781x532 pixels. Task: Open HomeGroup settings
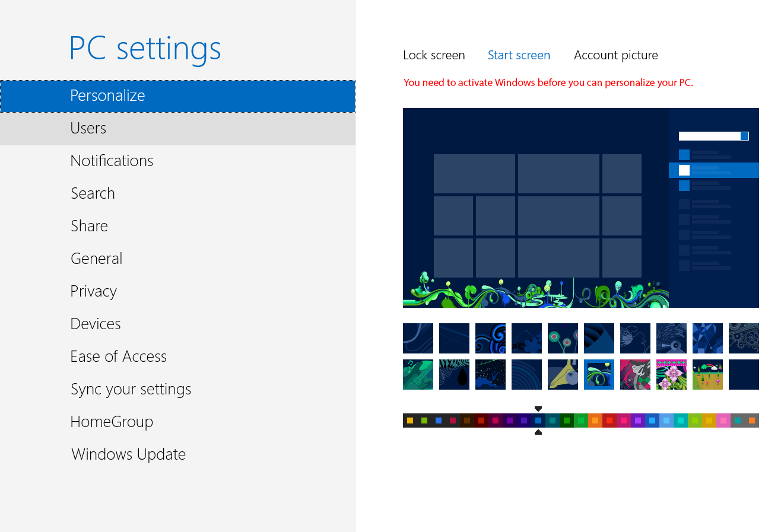177,422
